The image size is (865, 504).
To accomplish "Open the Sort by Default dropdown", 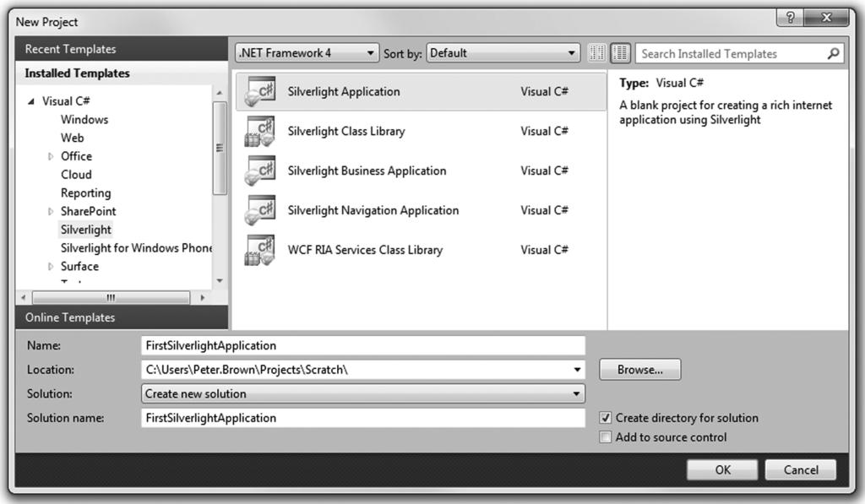I will pos(503,53).
